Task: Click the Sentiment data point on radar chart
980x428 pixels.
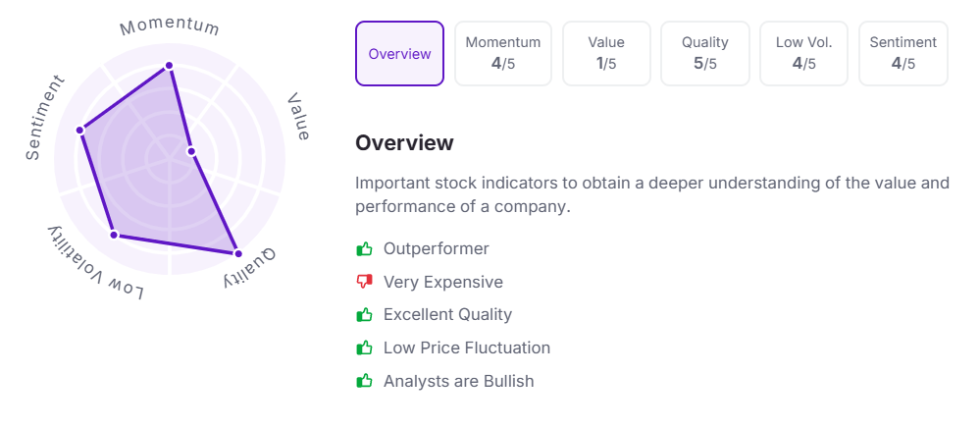Action: (81, 130)
